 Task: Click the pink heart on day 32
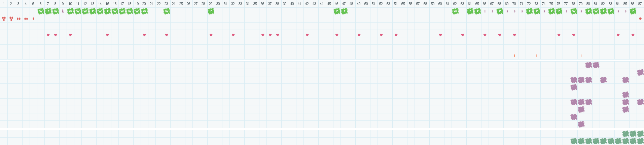pyautogui.click(x=233, y=35)
